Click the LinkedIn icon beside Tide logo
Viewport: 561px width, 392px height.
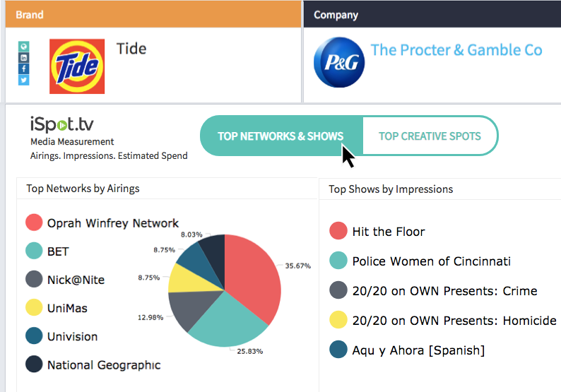pos(24,57)
